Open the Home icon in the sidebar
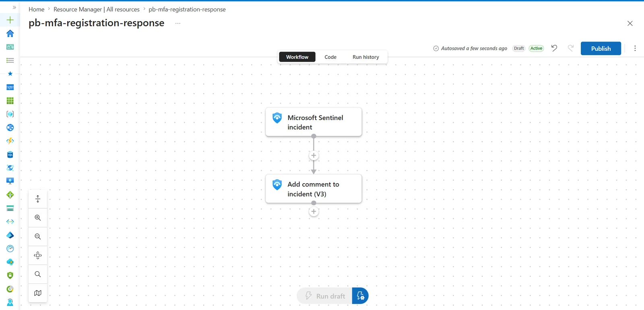 (10, 33)
